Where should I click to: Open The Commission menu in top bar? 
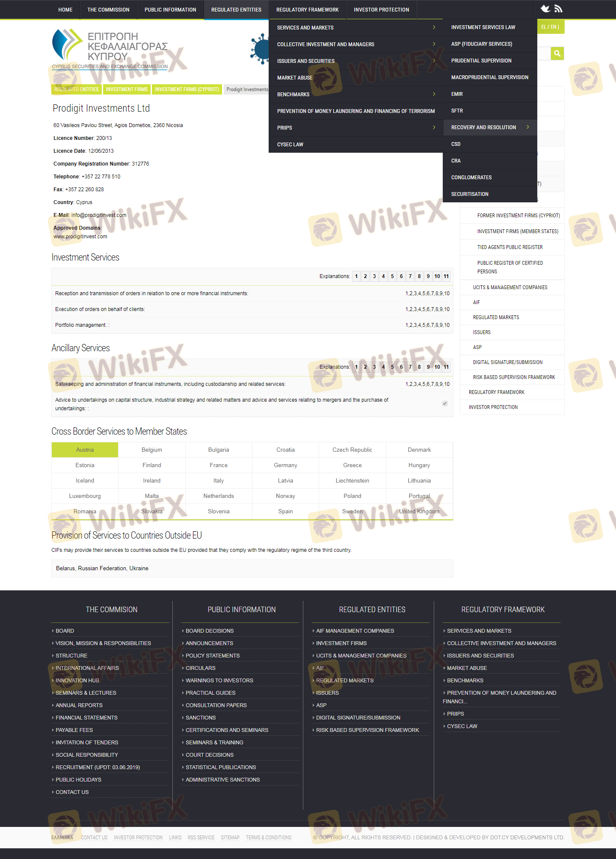(x=108, y=9)
